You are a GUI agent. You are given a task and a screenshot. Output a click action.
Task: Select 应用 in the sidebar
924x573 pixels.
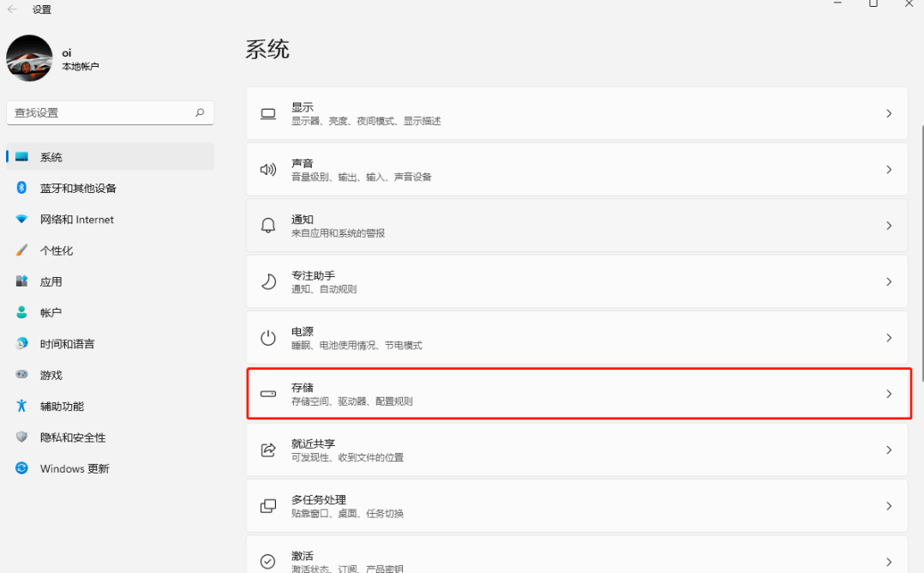coord(51,281)
